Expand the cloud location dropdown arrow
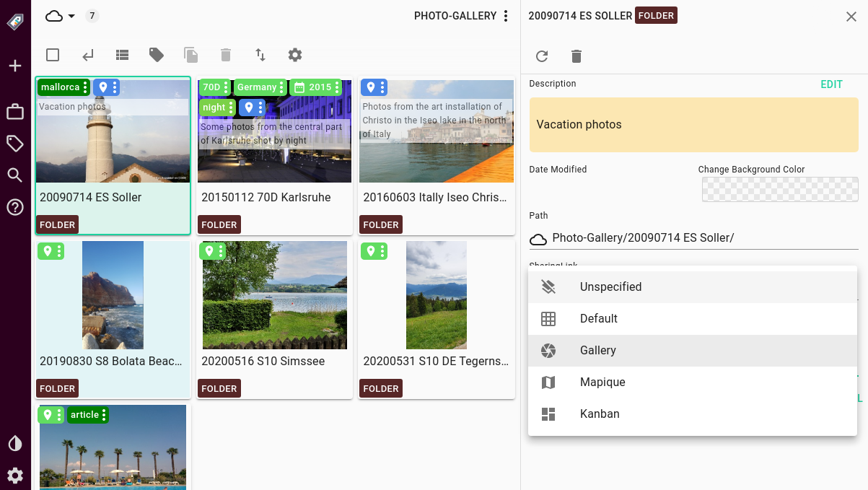 [71, 16]
